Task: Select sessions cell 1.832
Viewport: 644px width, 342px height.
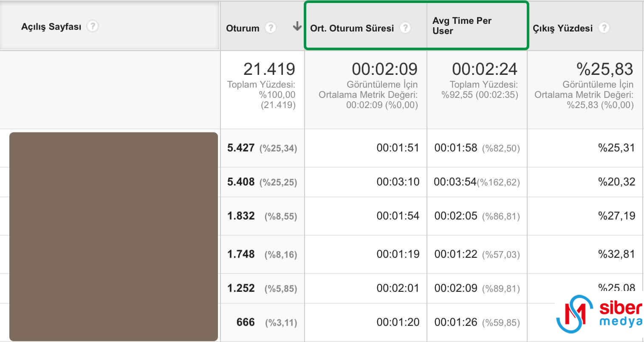Action: (241, 216)
